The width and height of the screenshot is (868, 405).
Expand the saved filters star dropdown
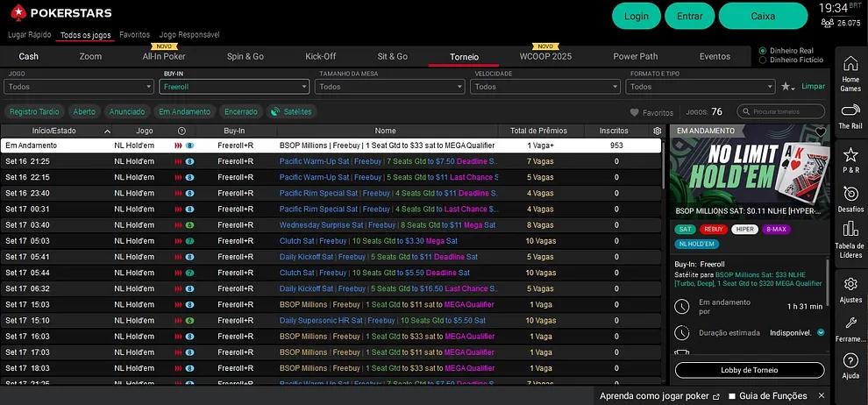tap(788, 87)
